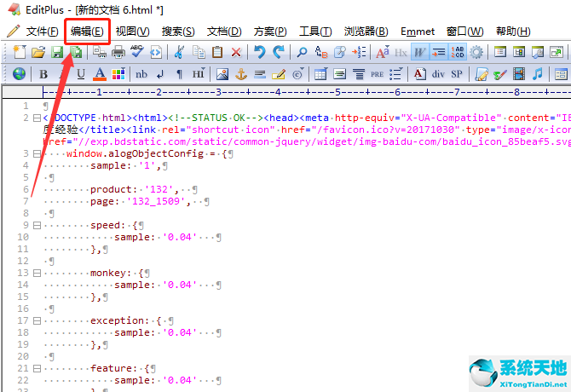Insert line break with return-arrow icon
Image resolution: width=571 pixels, height=392 pixels.
pos(160,74)
